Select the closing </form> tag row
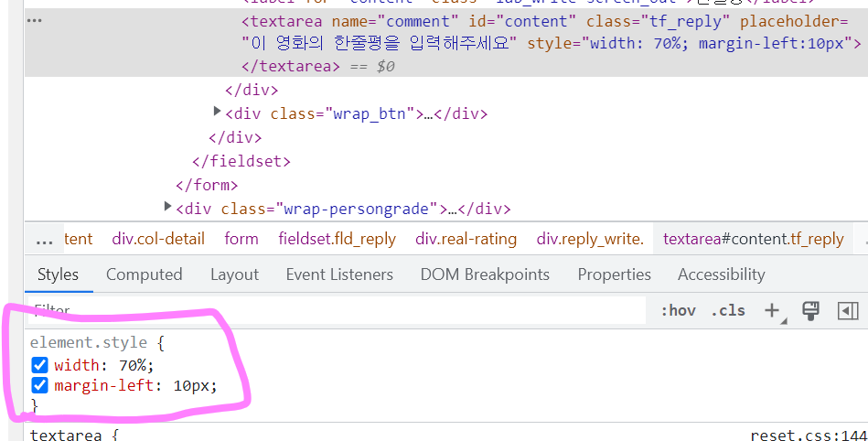The height and width of the screenshot is (441, 868). pos(207,185)
